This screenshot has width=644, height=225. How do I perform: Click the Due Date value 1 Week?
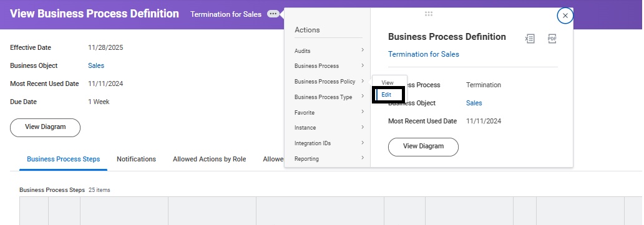(99, 102)
